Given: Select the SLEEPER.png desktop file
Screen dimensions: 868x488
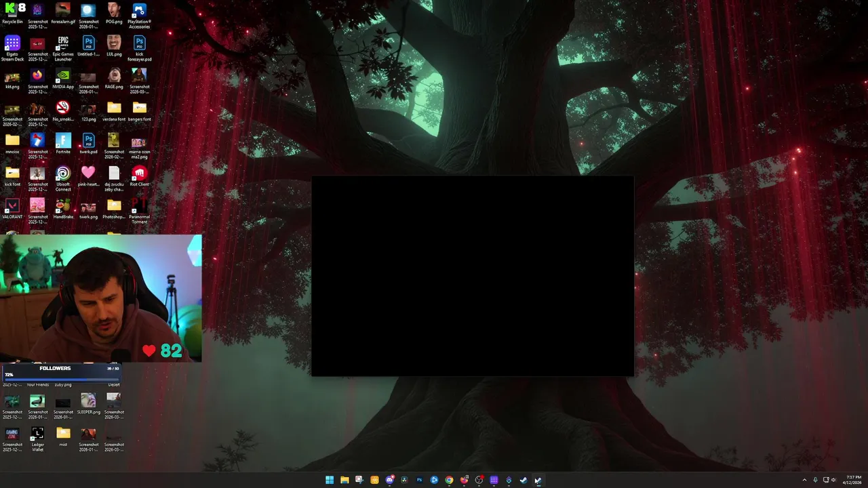Looking at the screenshot, I should coord(88,404).
